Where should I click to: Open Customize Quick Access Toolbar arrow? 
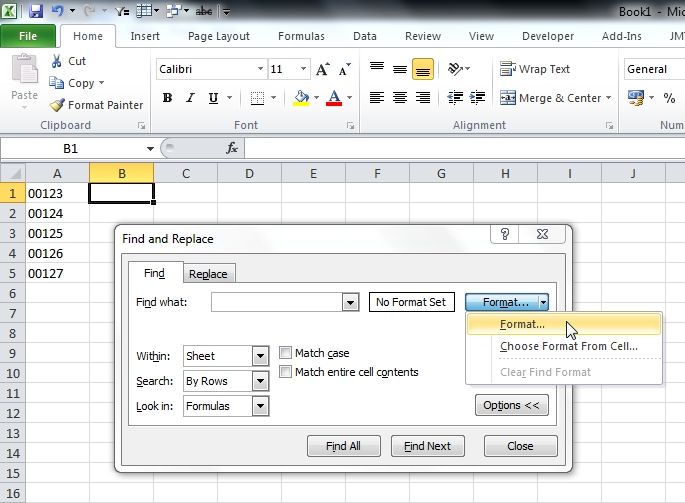[x=226, y=11]
